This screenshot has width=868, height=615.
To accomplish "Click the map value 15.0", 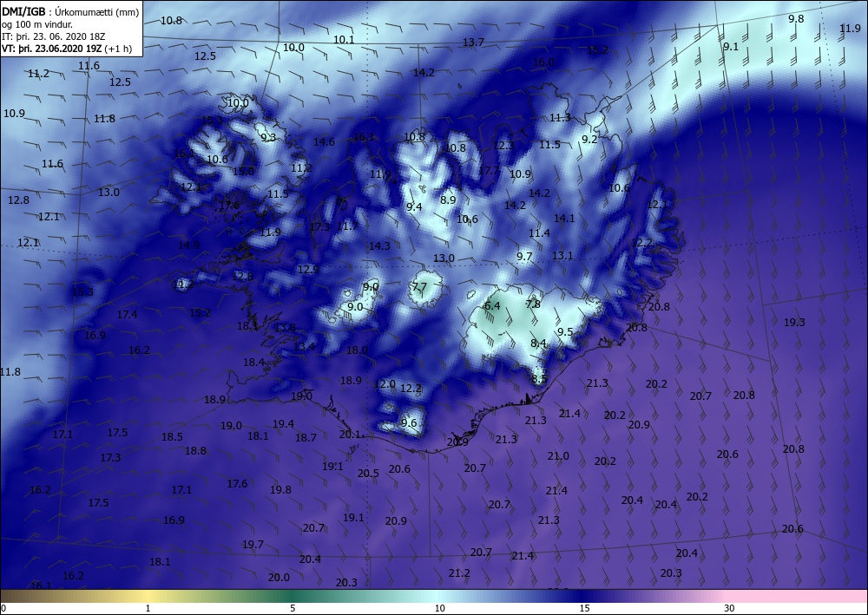I will [x=243, y=172].
